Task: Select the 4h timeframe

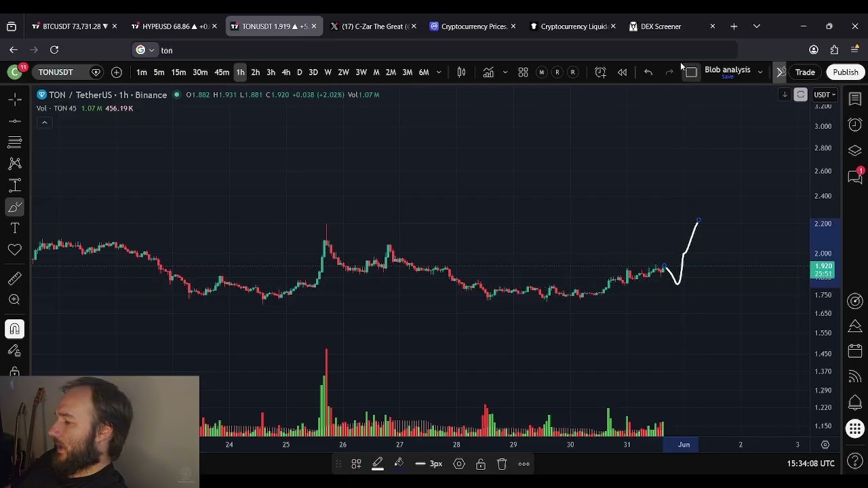Action: pyautogui.click(x=285, y=72)
